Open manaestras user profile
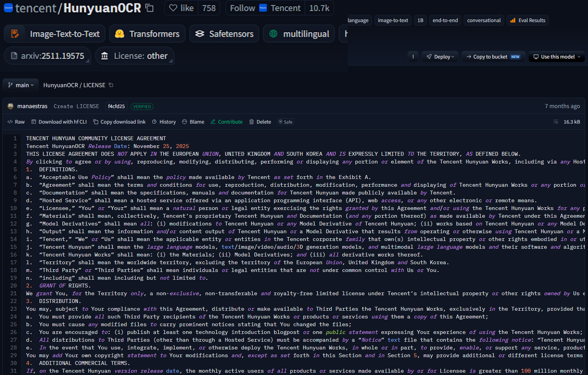 click(x=32, y=106)
